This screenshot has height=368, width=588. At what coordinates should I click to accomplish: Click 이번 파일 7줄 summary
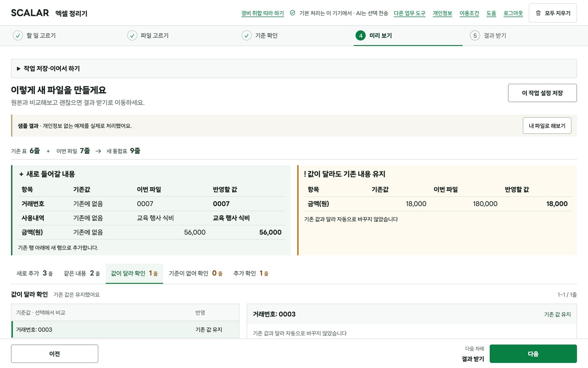[x=73, y=151]
